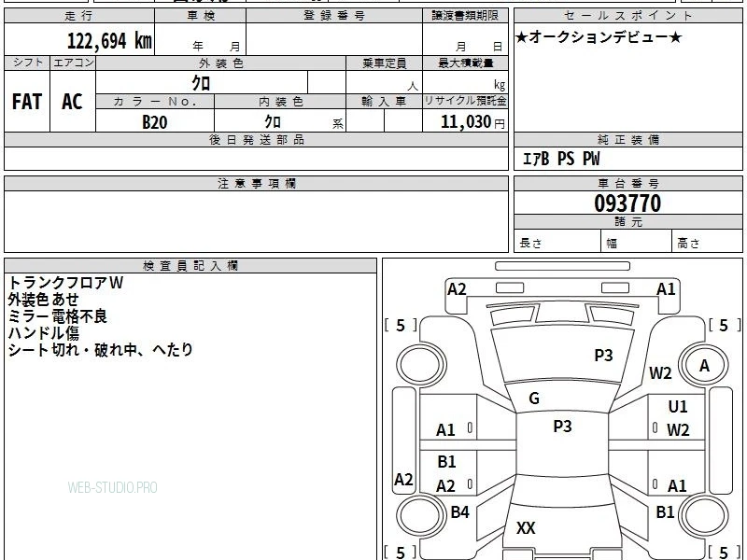Select the A1 mark at bumper corner

(x=666, y=289)
